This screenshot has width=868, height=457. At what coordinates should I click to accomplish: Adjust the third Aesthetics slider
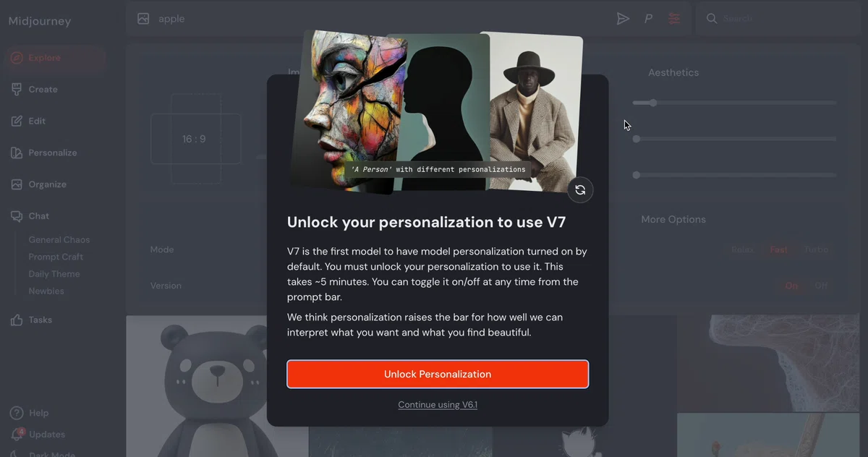734,175
